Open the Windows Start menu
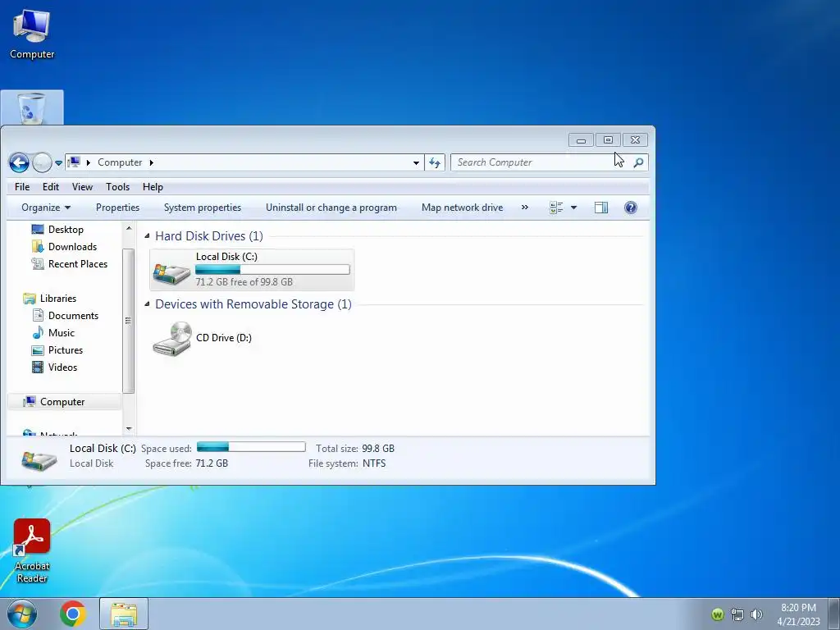Image resolution: width=840 pixels, height=630 pixels. coord(22,614)
